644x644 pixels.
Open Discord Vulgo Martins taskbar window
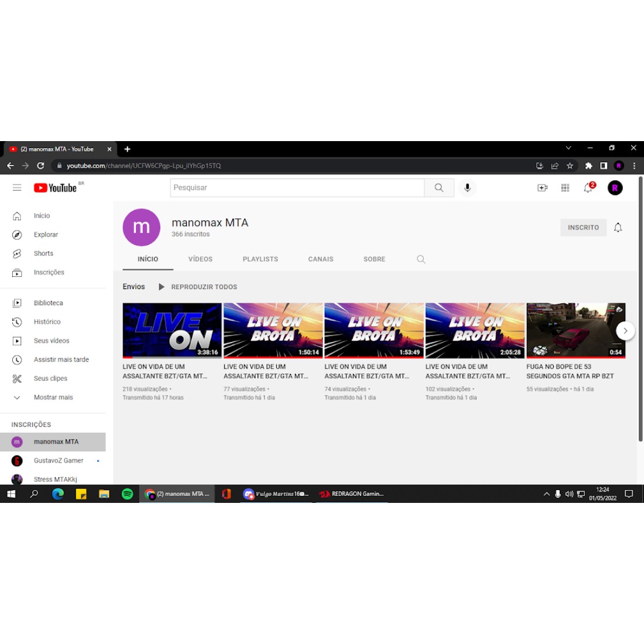point(276,494)
